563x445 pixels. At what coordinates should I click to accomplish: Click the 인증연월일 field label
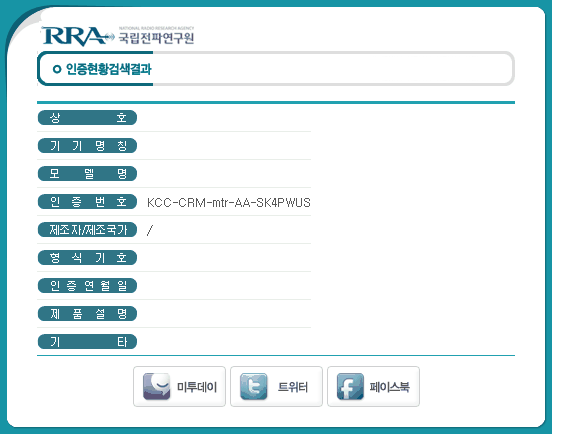click(x=87, y=286)
